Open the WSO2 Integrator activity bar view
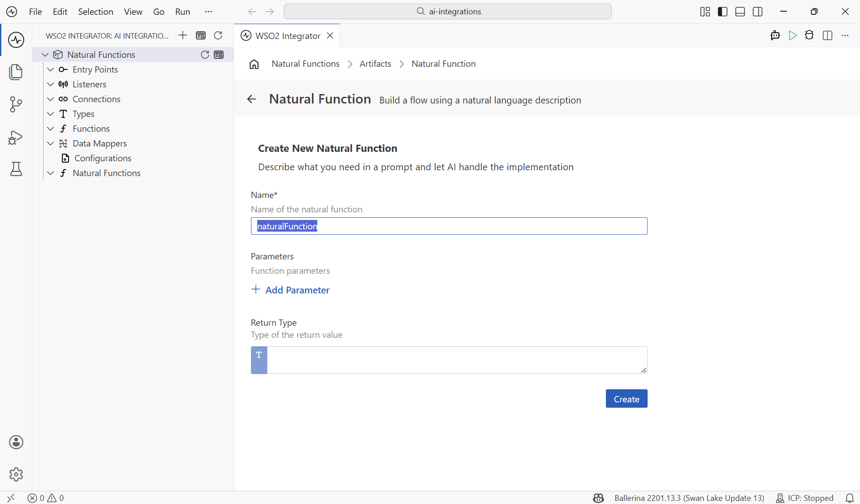Image resolution: width=860 pixels, height=504 pixels. [x=16, y=40]
